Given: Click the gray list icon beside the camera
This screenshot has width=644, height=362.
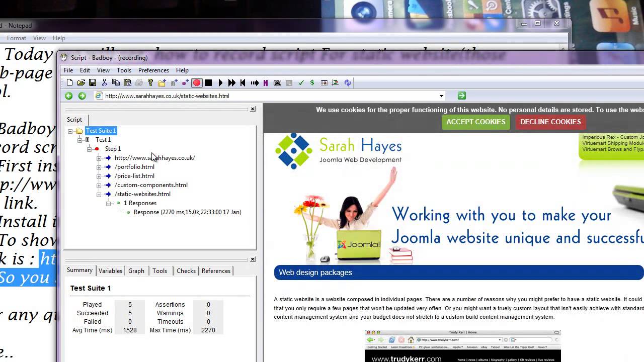Looking at the screenshot, I should coord(289,83).
